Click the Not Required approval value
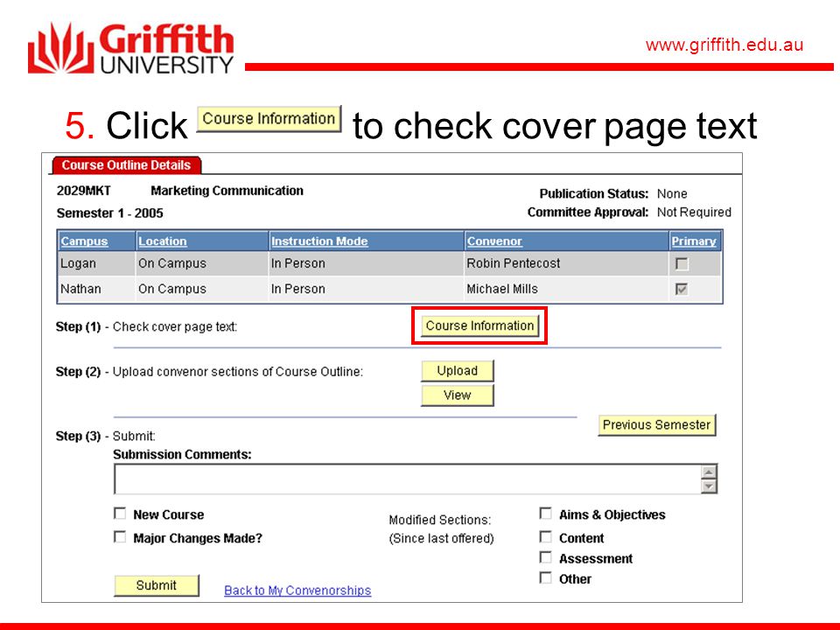The image size is (840, 630). coord(694,212)
